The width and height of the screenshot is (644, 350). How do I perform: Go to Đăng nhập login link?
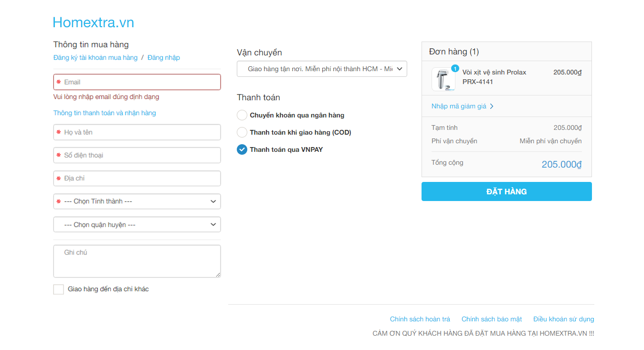click(x=164, y=58)
